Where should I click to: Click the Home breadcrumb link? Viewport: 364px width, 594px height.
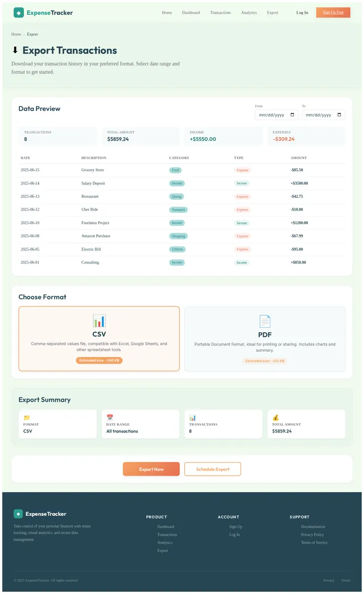click(16, 34)
